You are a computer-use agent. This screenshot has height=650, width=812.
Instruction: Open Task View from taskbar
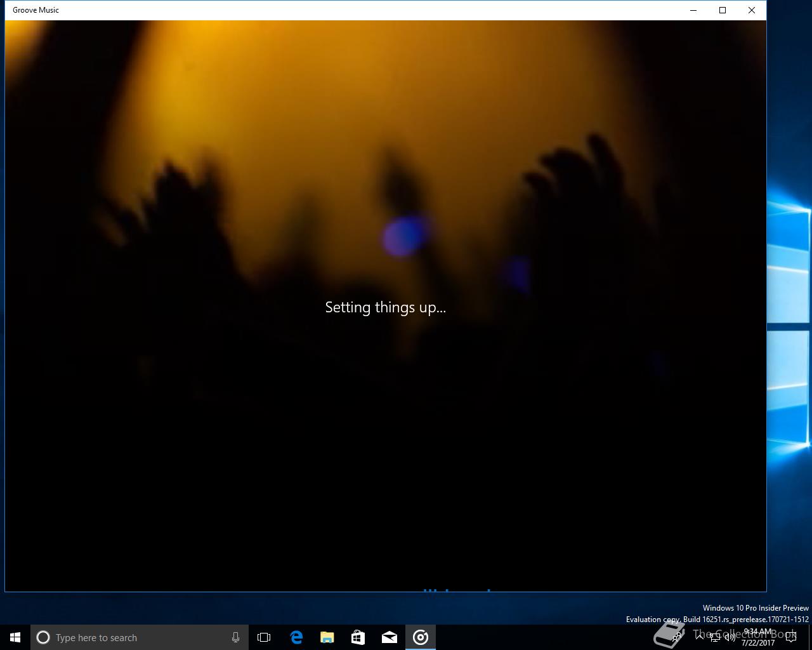click(x=264, y=637)
